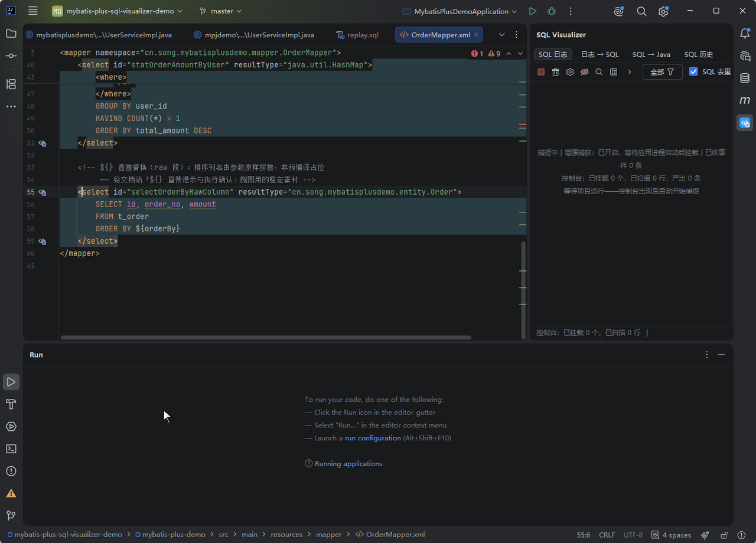Click the editor horizontal scrollbar
This screenshot has height=543, width=756.
point(266,338)
